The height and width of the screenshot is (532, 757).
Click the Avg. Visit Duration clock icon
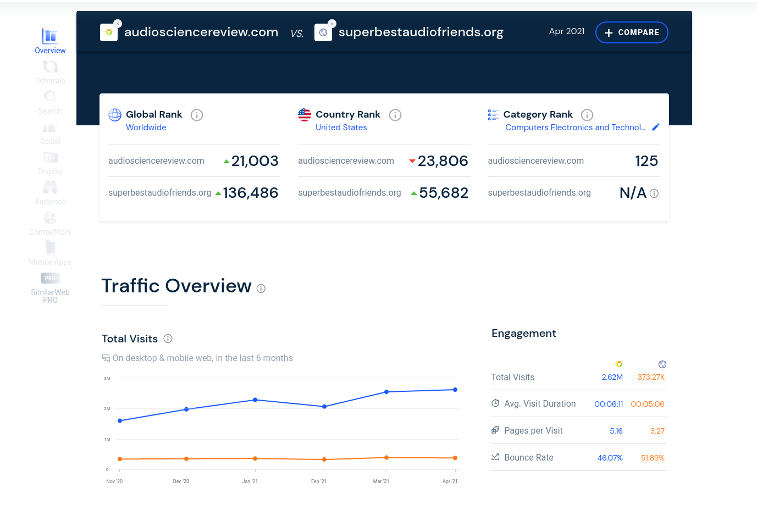(495, 403)
